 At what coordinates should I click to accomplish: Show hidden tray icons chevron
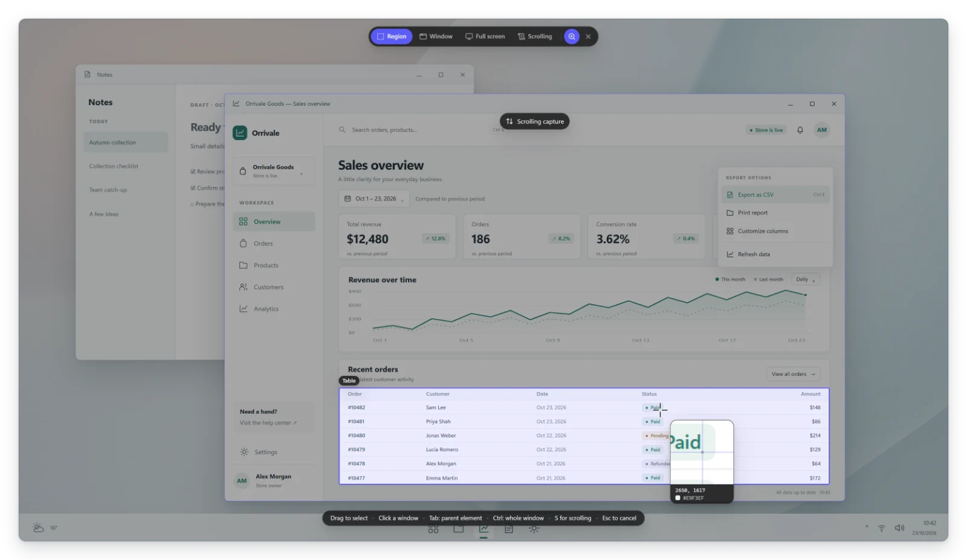[x=867, y=527]
